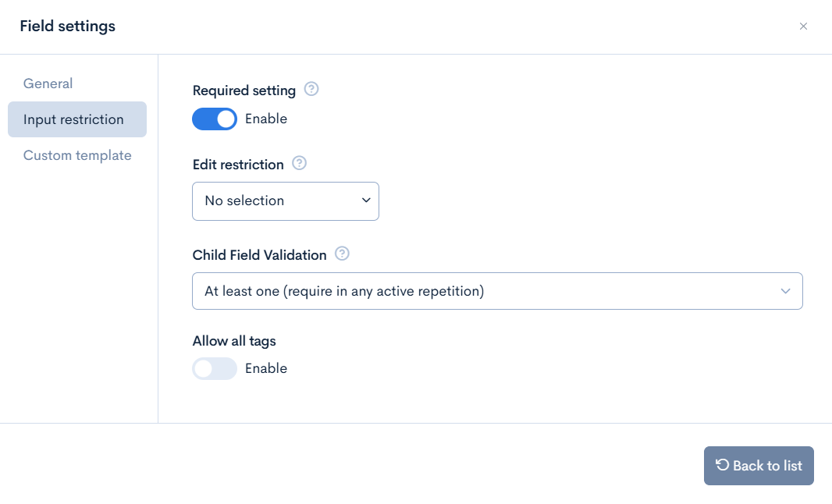Select the Input restriction tab
The height and width of the screenshot is (504, 832).
click(x=77, y=119)
